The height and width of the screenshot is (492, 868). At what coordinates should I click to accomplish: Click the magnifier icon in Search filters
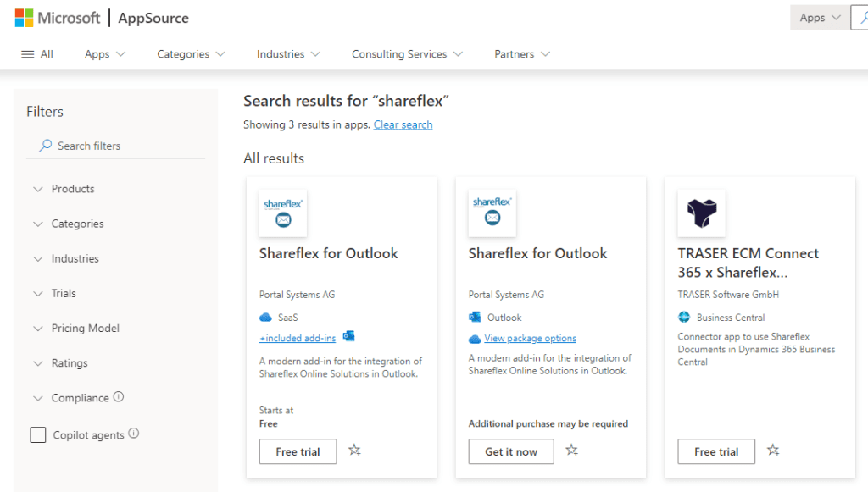[x=46, y=146]
